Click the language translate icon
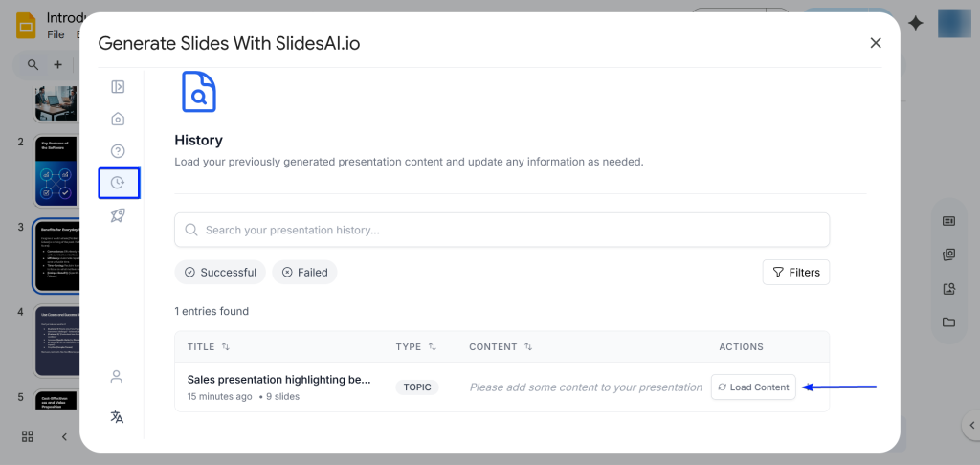Viewport: 980px width, 465px height. [x=117, y=417]
